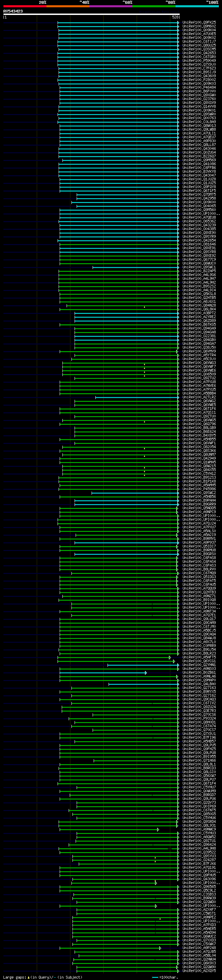The image size is (222, 980).
Task: Open UniRef100_Q00763 entry
Action: click(x=199, y=118)
